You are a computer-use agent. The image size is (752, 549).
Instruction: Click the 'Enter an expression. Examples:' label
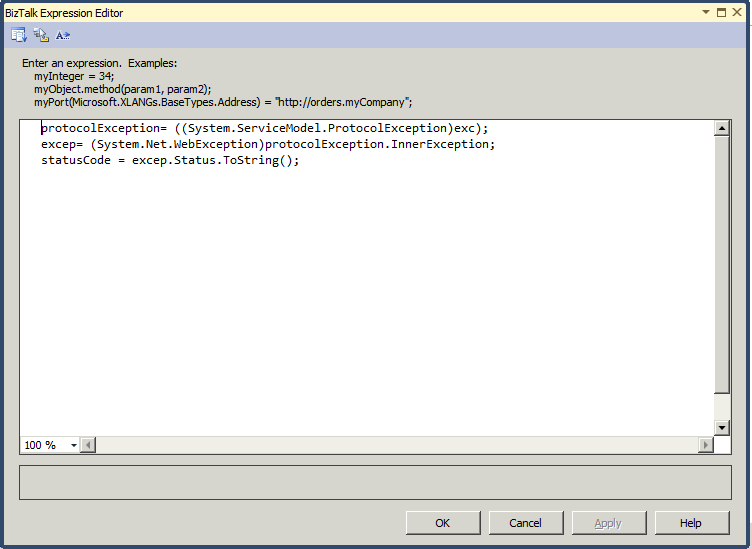pyautogui.click(x=99, y=63)
